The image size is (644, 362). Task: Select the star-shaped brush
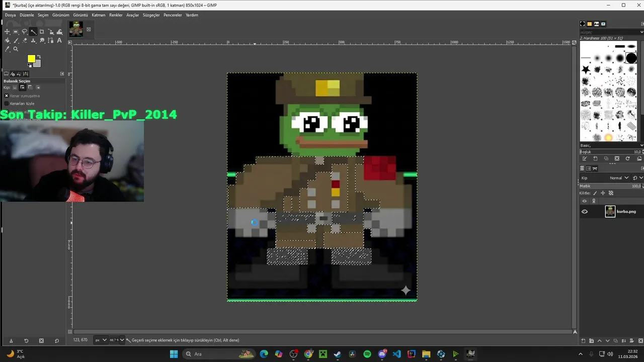[x=586, y=69]
